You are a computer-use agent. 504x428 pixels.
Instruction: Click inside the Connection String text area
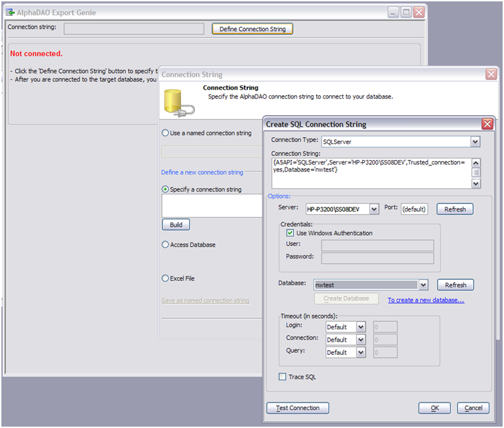click(x=372, y=173)
